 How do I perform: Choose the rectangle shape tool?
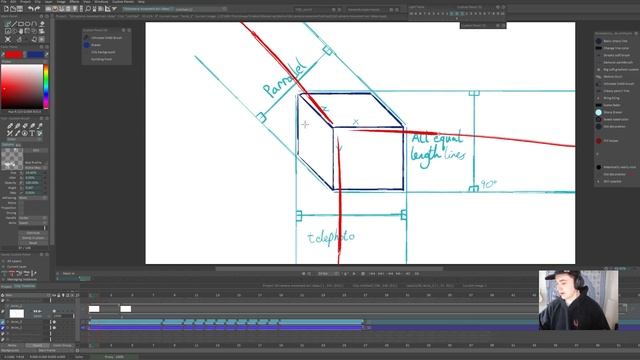click(21, 24)
